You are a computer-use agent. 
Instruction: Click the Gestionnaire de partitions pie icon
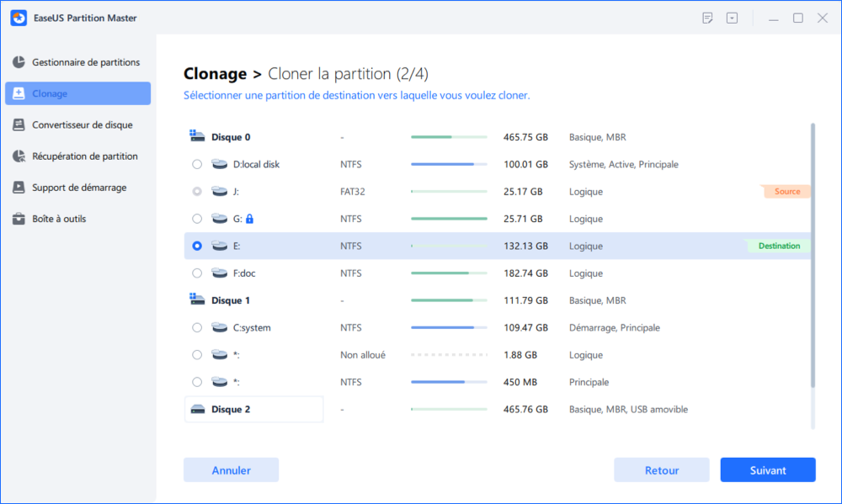[19, 62]
